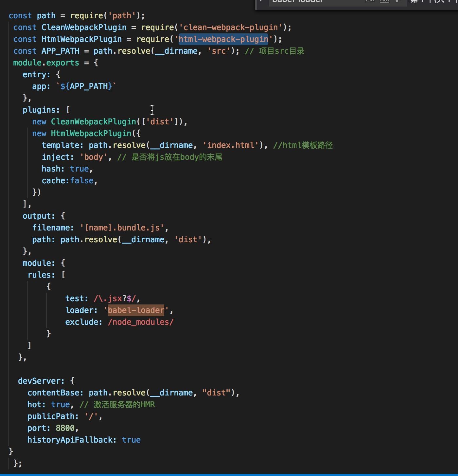Click the exclude: key
This screenshot has width=458, height=476.
84,322
